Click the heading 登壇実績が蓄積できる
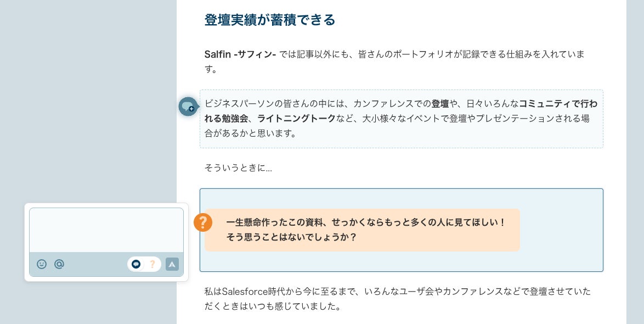This screenshot has width=644, height=324. pyautogui.click(x=269, y=20)
